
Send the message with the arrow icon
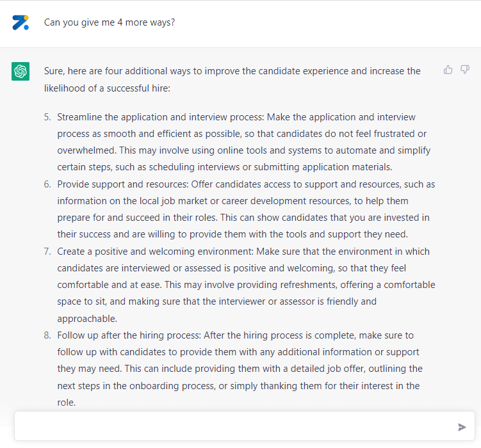pyautogui.click(x=462, y=427)
